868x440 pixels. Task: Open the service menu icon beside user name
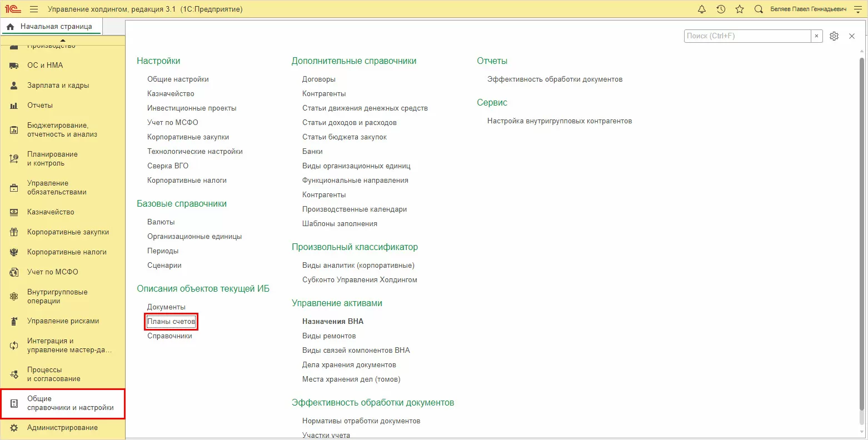tap(857, 9)
